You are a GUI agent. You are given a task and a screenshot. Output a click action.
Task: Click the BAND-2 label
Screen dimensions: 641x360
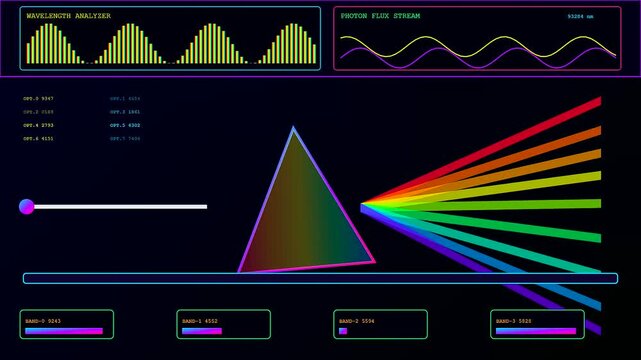pyautogui.click(x=356, y=321)
